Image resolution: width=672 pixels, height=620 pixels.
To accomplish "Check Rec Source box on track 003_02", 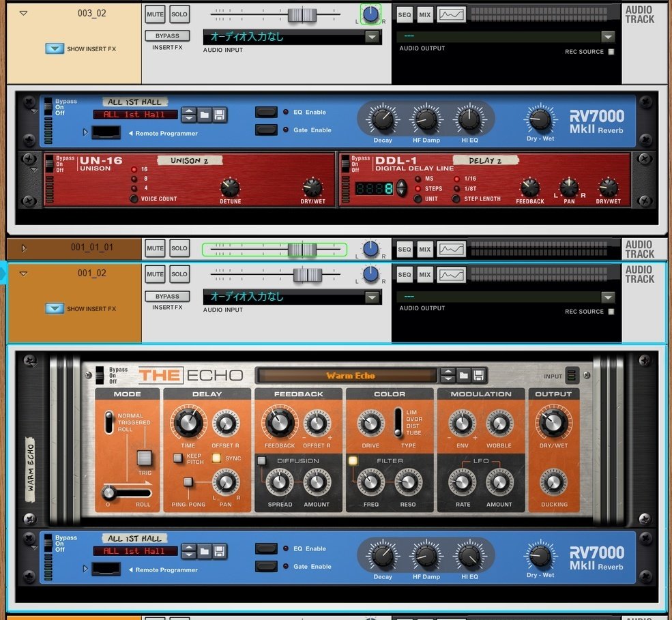I will [611, 52].
